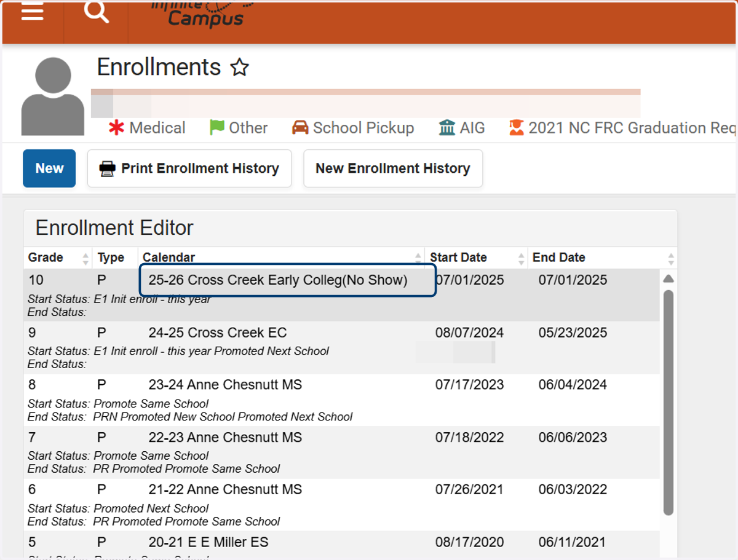
Task: Sort by the Calendar column arrows
Action: coord(418,258)
